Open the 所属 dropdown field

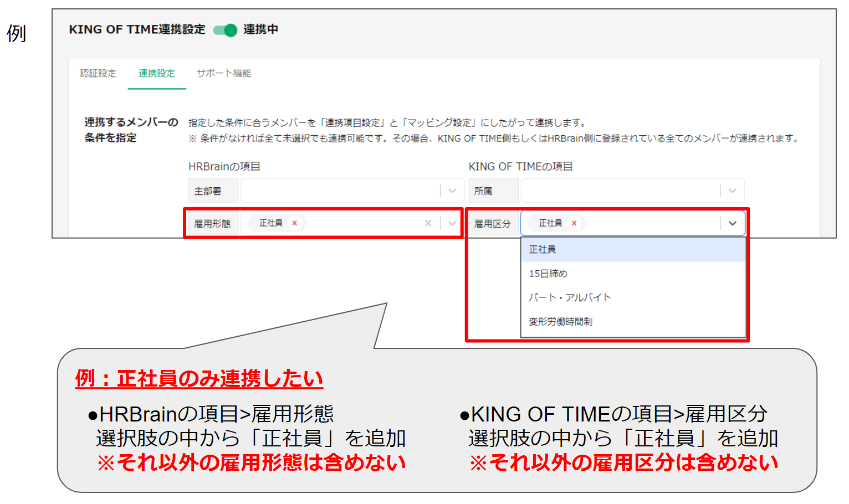[x=632, y=191]
